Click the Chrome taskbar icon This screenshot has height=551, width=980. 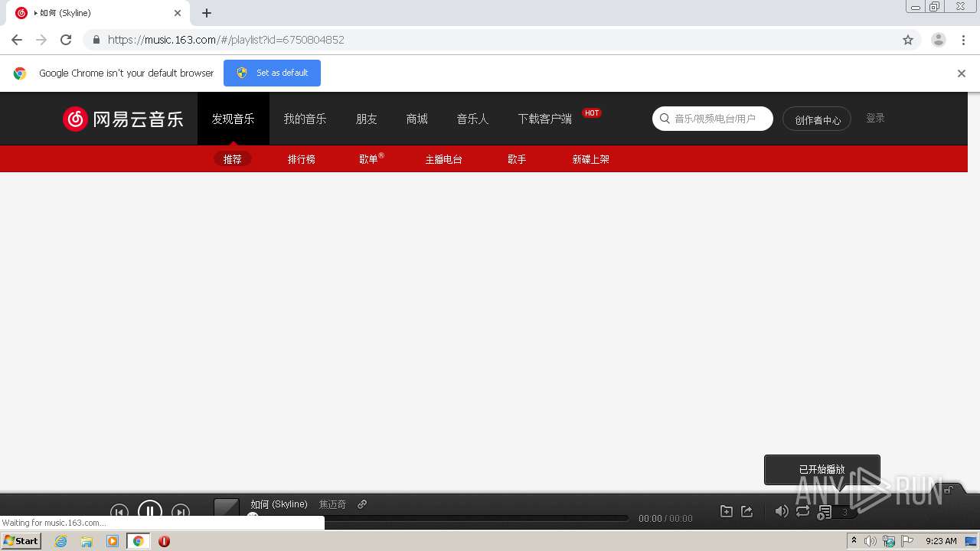click(138, 541)
